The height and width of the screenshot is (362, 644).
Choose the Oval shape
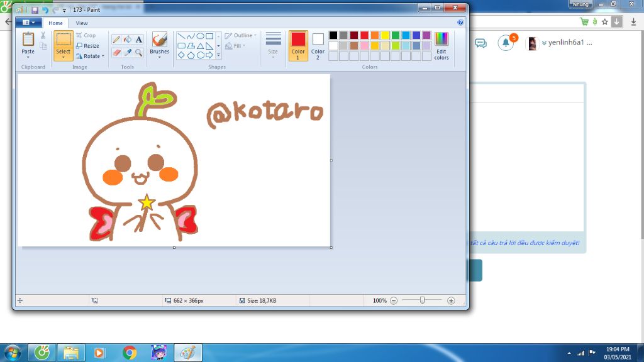pyautogui.click(x=200, y=36)
